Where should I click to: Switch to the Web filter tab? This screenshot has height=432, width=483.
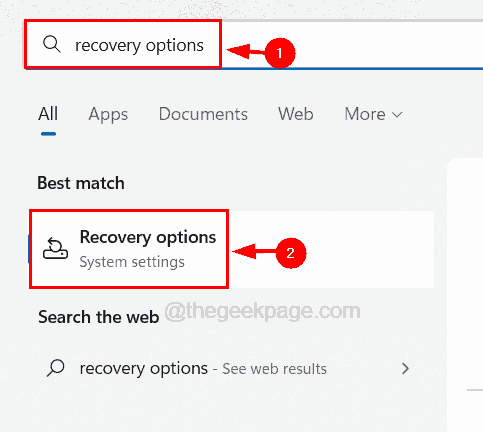[296, 114]
